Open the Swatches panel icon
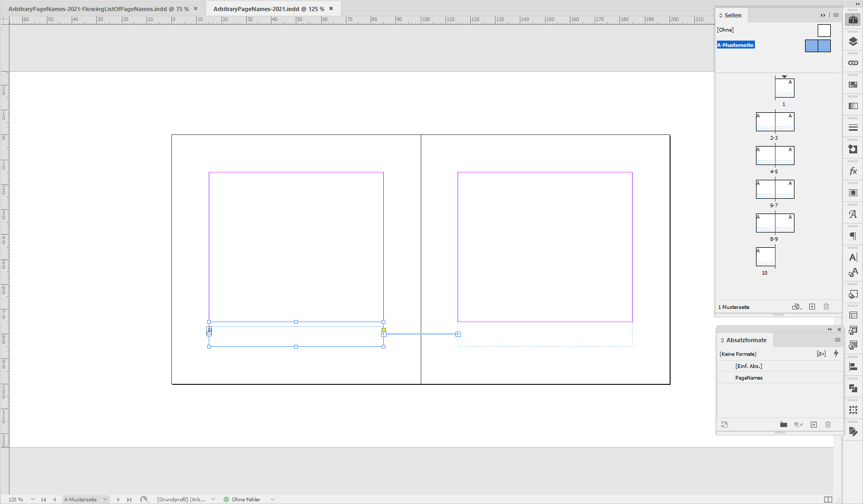Image resolution: width=863 pixels, height=504 pixels. click(x=853, y=84)
